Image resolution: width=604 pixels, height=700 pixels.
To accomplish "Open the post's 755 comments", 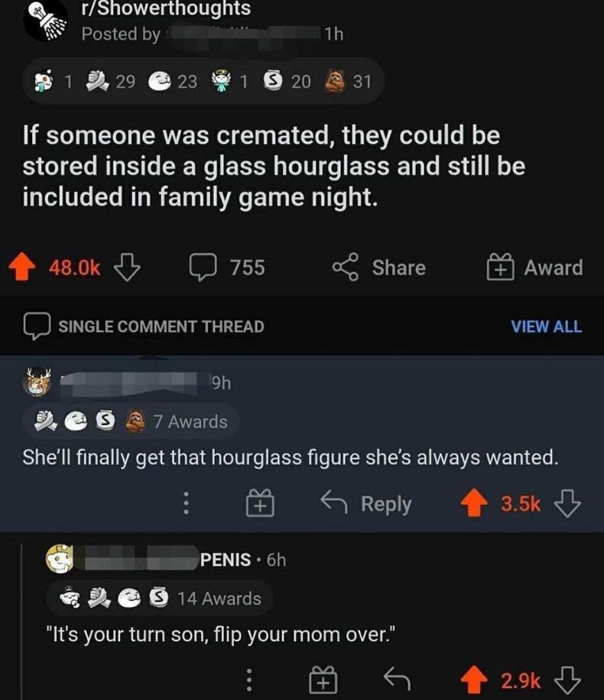I will pyautogui.click(x=227, y=268).
